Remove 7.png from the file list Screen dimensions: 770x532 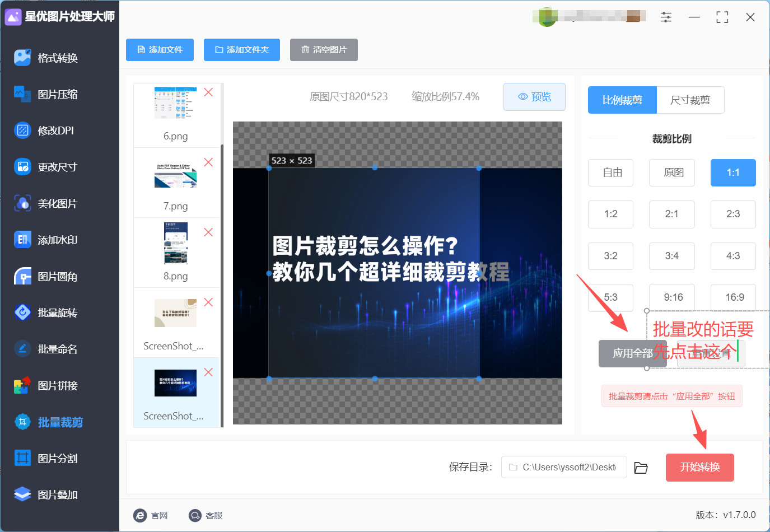(208, 162)
